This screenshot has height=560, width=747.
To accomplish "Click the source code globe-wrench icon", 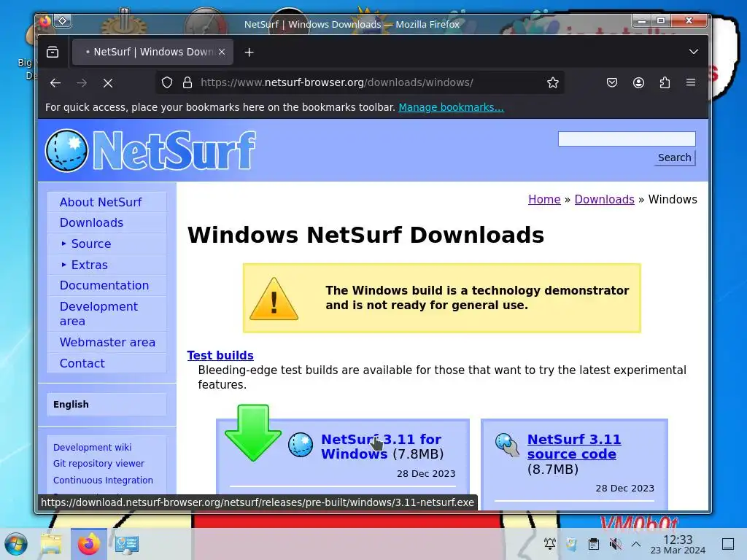I will pyautogui.click(x=507, y=444).
